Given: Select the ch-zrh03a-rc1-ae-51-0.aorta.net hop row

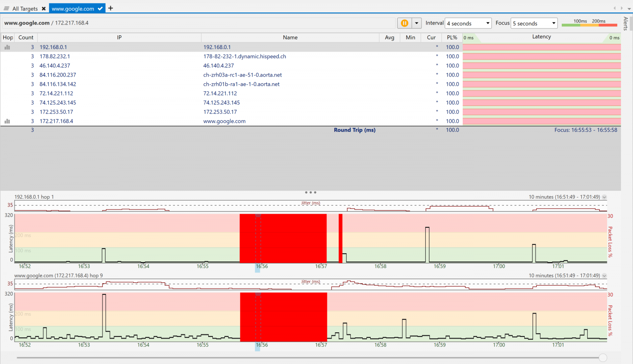Looking at the screenshot, I should click(x=242, y=75).
